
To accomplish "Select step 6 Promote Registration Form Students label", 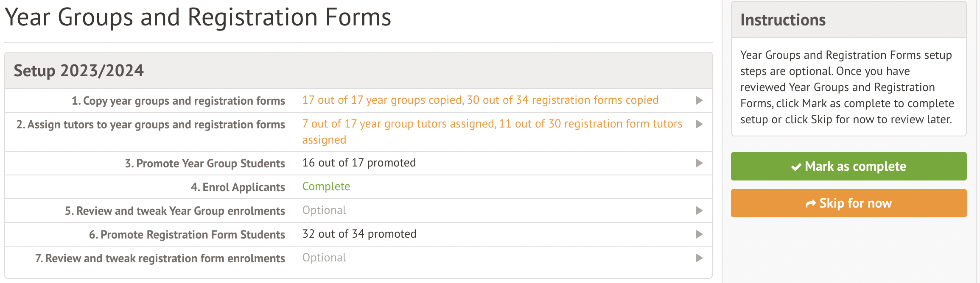I will tap(187, 235).
